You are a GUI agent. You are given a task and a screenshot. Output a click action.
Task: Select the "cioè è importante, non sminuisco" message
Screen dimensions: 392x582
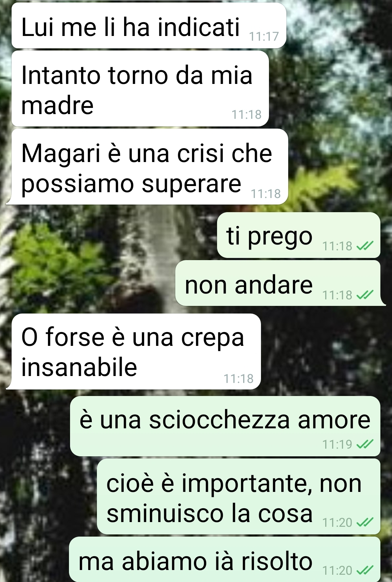(238, 497)
